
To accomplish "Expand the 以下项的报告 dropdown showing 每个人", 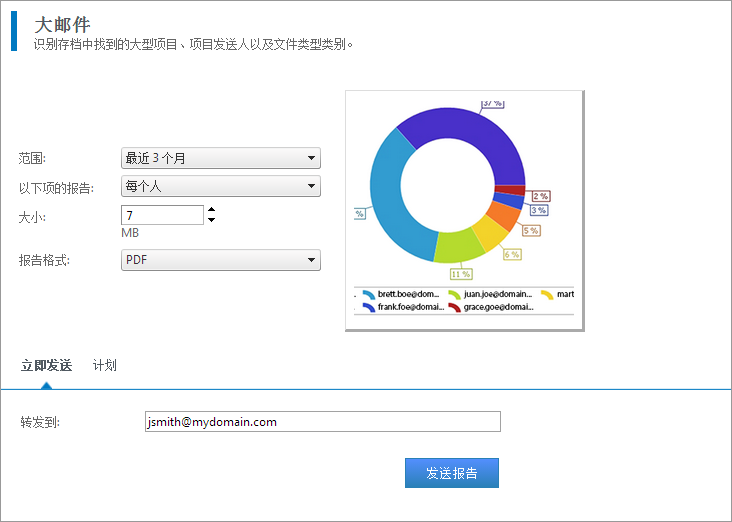I will point(220,187).
